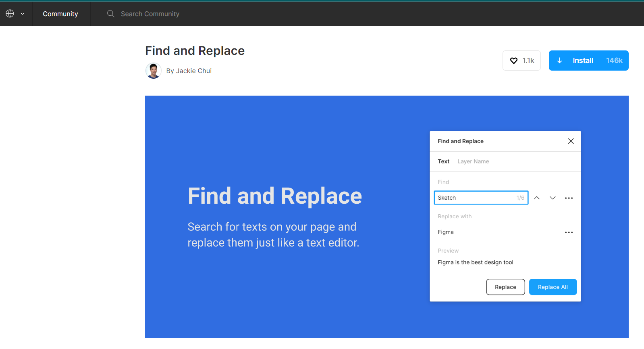Click the 1/6 match counter

[520, 198]
